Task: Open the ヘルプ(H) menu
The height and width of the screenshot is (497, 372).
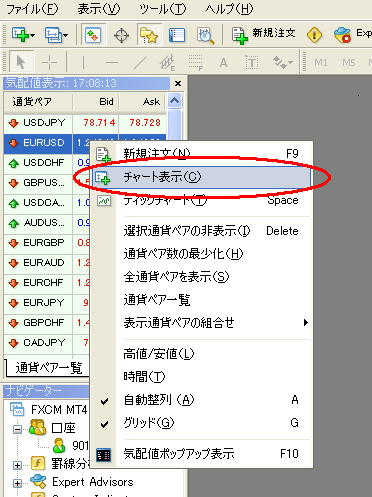Action: pyautogui.click(x=229, y=9)
